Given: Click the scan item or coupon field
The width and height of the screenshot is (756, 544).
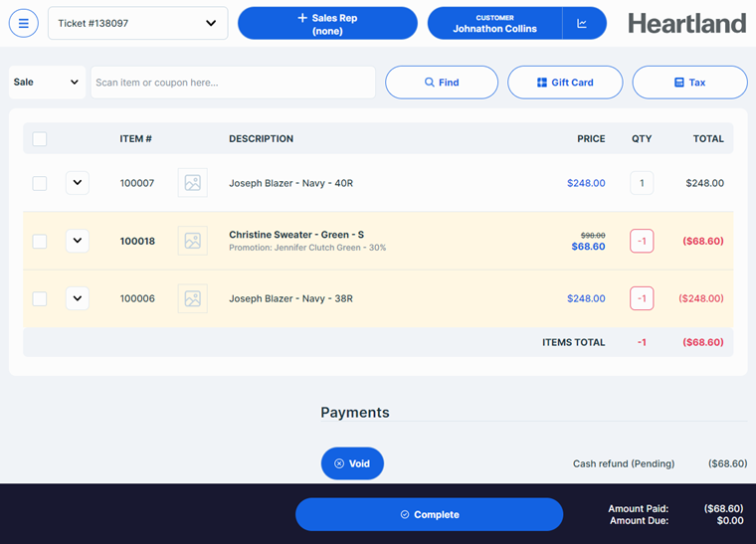Looking at the screenshot, I should 233,83.
